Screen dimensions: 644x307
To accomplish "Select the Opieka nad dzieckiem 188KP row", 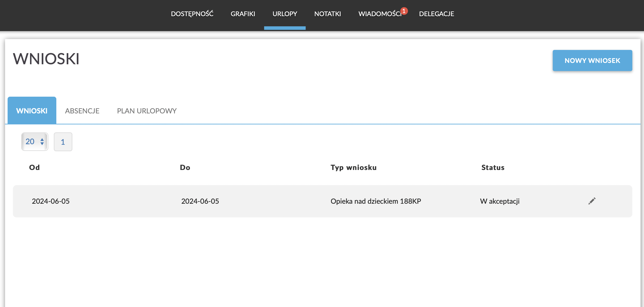I will pyautogui.click(x=376, y=201).
